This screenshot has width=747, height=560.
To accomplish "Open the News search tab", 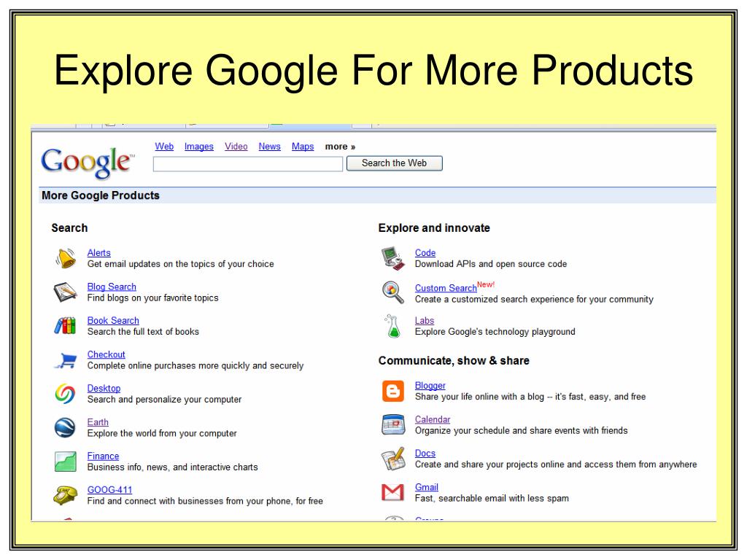I will tap(270, 147).
